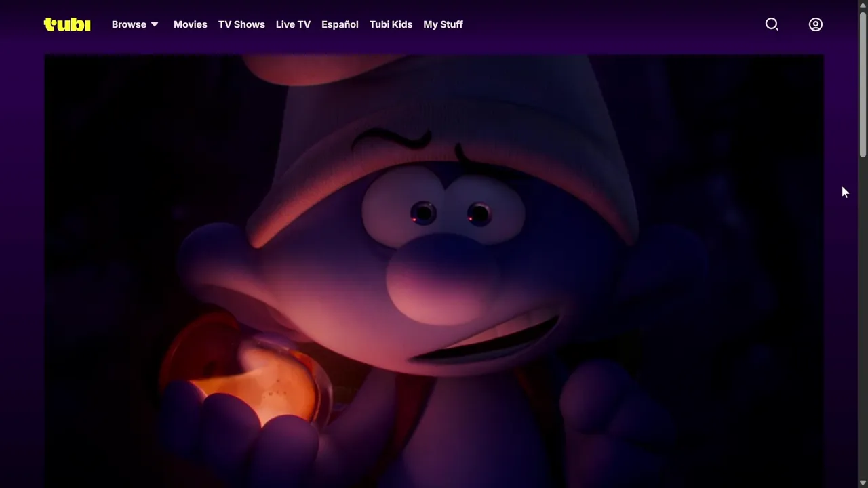
Task: Click the Smurf video preview
Action: click(434, 271)
